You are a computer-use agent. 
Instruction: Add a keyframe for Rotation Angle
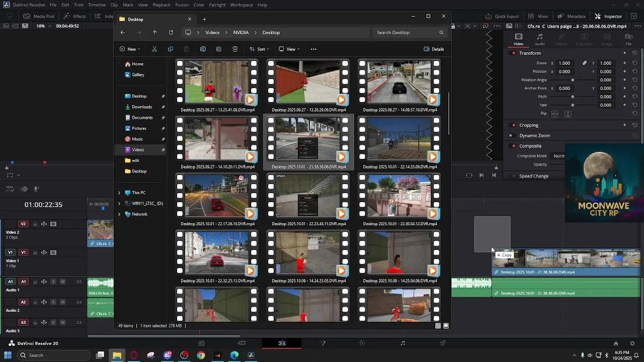point(625,80)
